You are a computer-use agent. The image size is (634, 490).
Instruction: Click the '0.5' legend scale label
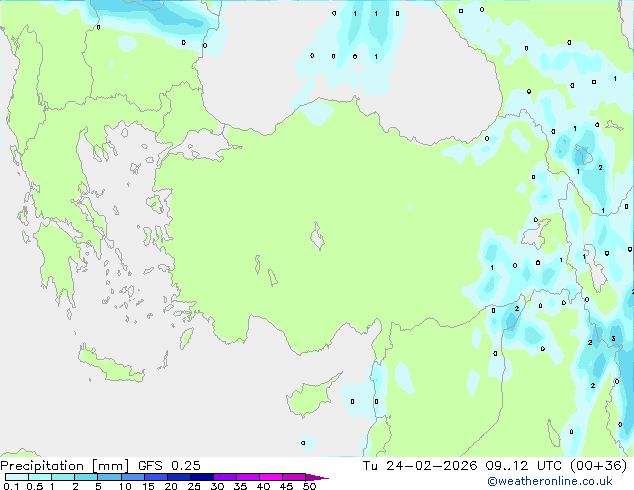click(35, 486)
